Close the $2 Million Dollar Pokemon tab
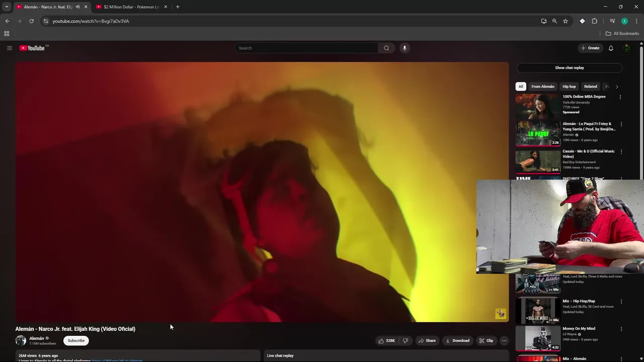This screenshot has width=644, height=362. coord(166,7)
